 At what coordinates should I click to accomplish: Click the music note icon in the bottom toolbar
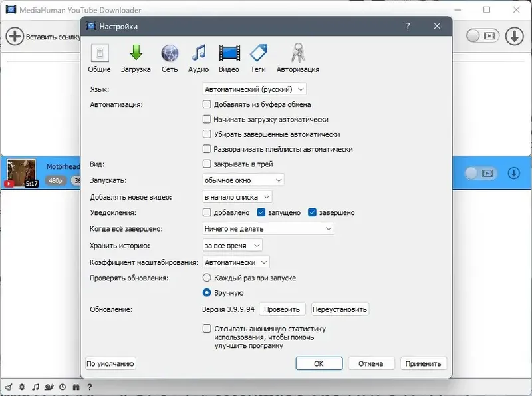[36, 387]
